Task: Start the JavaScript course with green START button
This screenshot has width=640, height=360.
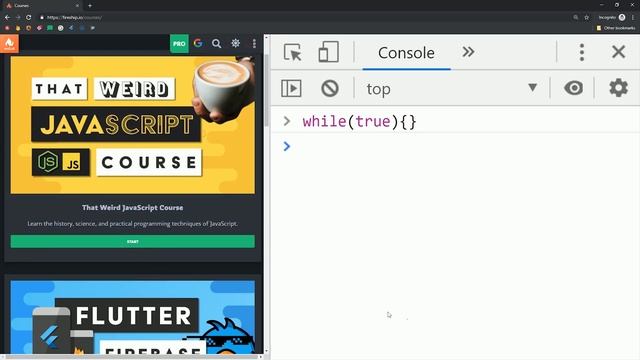Action: pyautogui.click(x=133, y=241)
